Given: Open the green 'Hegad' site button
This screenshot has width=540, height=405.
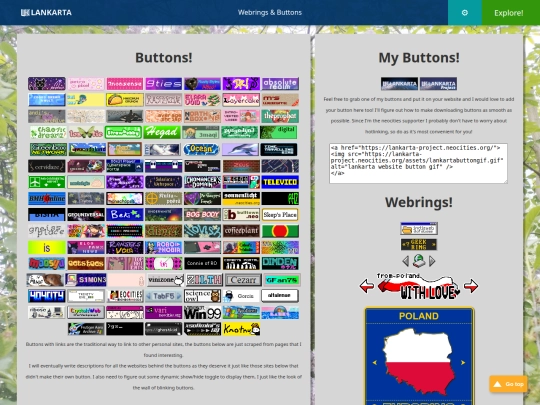Looking at the screenshot, I should click(162, 132).
